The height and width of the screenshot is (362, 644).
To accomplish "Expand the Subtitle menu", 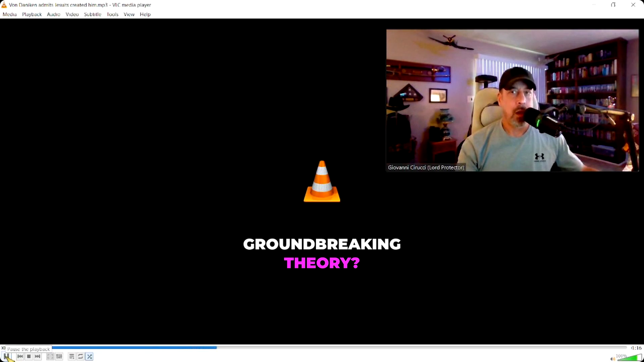I will [x=93, y=15].
